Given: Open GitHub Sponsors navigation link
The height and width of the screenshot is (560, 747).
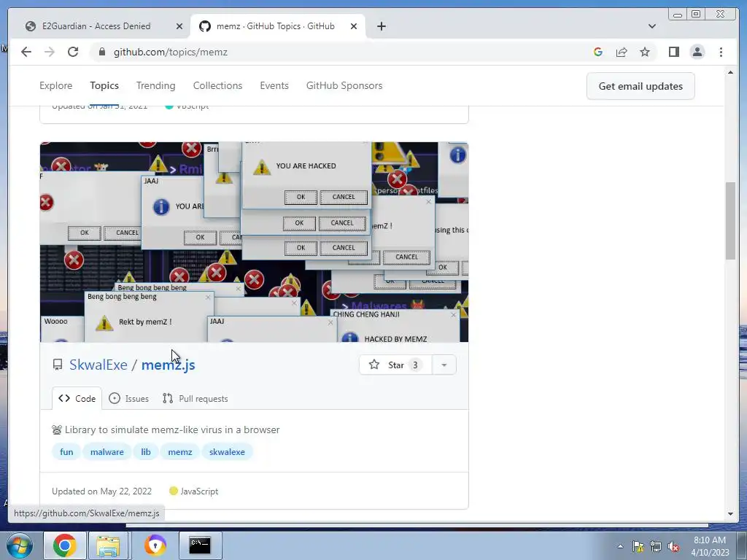Looking at the screenshot, I should click(344, 86).
